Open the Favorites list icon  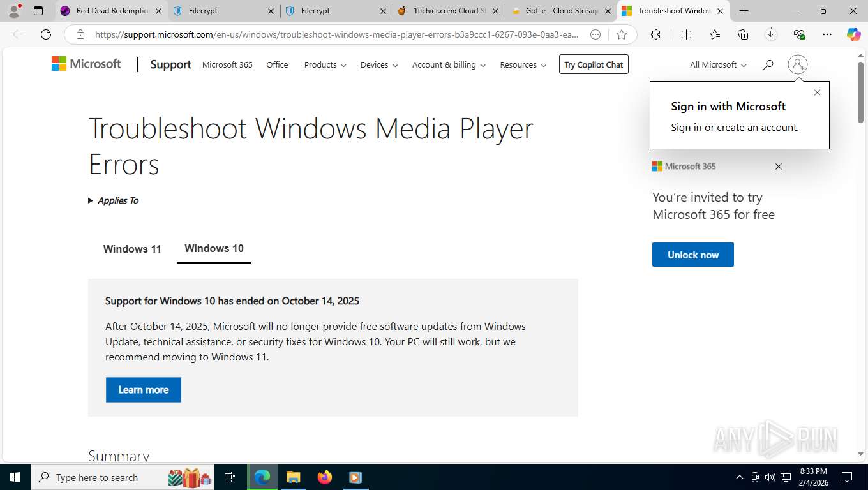pos(714,34)
